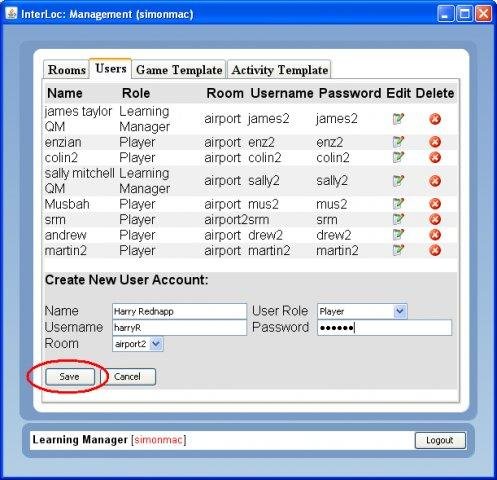Delete the colin2 user entry
The height and width of the screenshot is (480, 497).
(x=435, y=157)
